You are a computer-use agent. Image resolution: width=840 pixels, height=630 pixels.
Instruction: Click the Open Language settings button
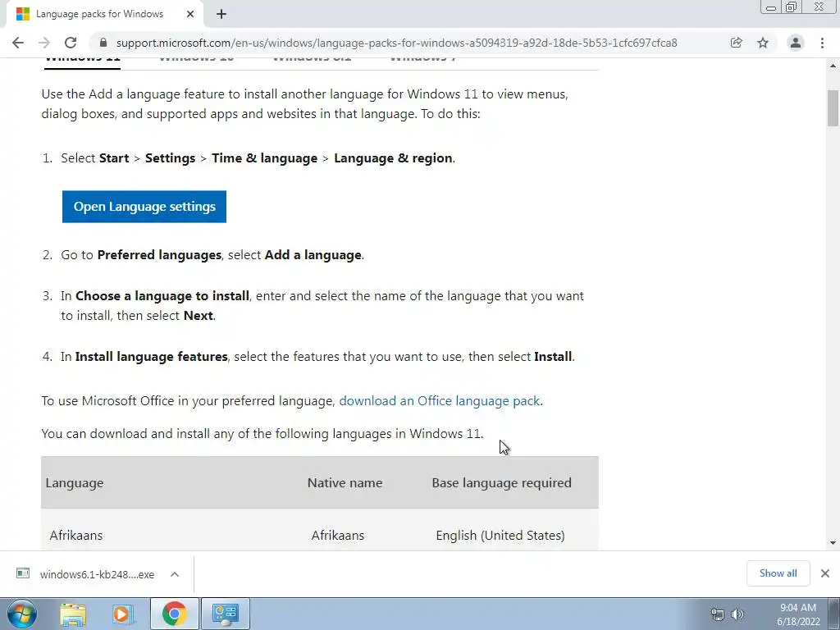144,207
